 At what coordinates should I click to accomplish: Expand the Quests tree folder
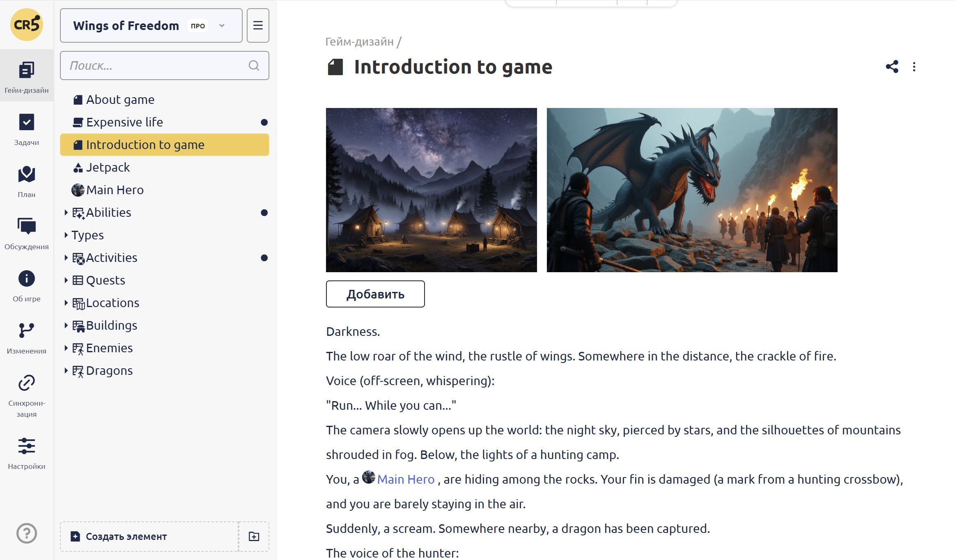tap(66, 280)
